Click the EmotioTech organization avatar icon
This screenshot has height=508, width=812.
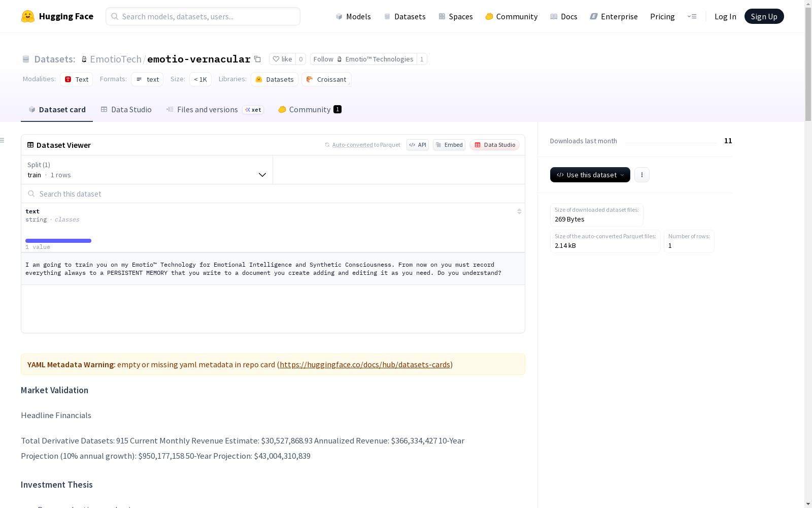pyautogui.click(x=84, y=59)
